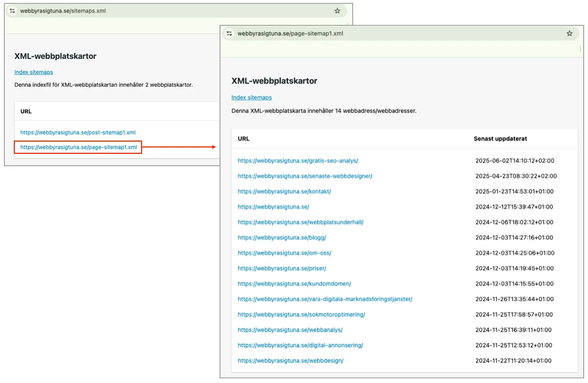The height and width of the screenshot is (383, 588).
Task: Open the om-oss page URL
Action: coord(284,253)
